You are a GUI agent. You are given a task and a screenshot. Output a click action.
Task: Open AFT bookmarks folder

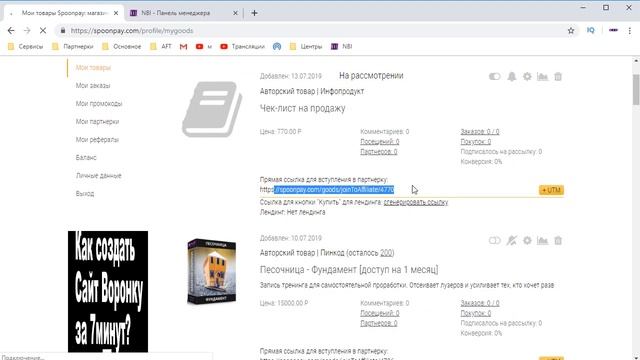point(161,47)
